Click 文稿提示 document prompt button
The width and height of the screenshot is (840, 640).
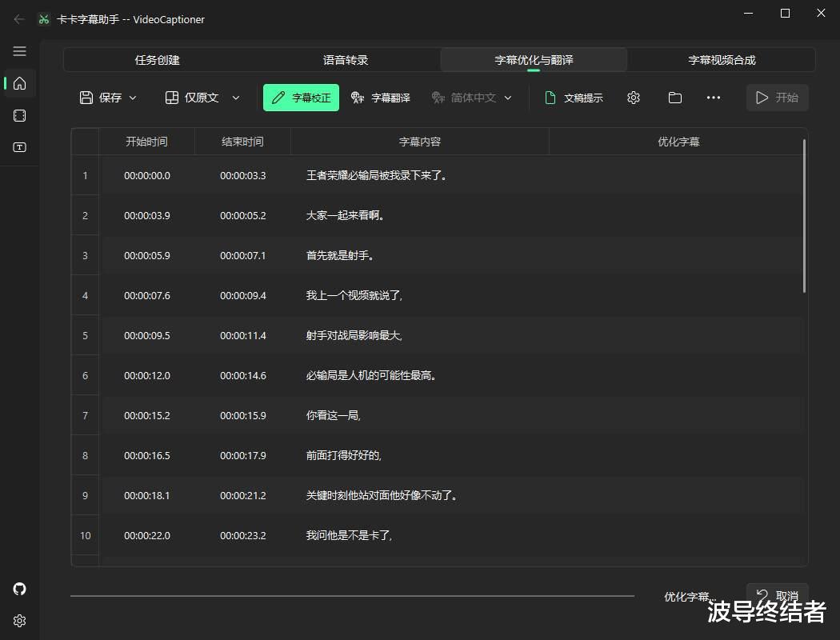point(574,98)
